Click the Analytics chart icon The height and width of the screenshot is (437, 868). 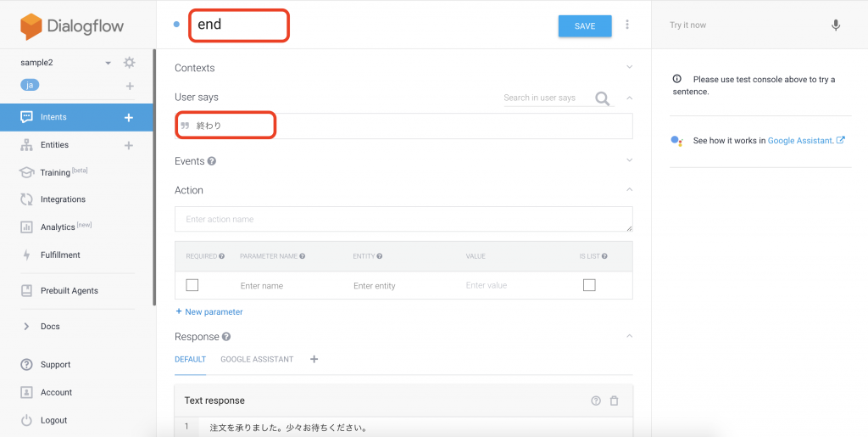point(26,227)
